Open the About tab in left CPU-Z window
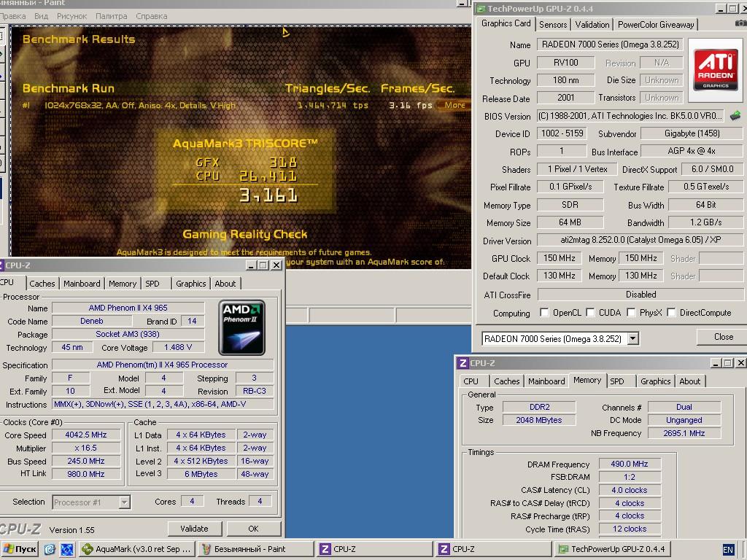The image size is (747, 560). (x=225, y=284)
